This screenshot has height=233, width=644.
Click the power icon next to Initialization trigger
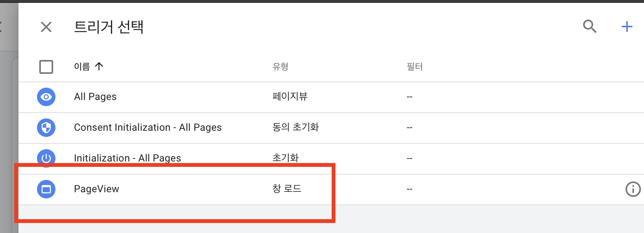46,158
